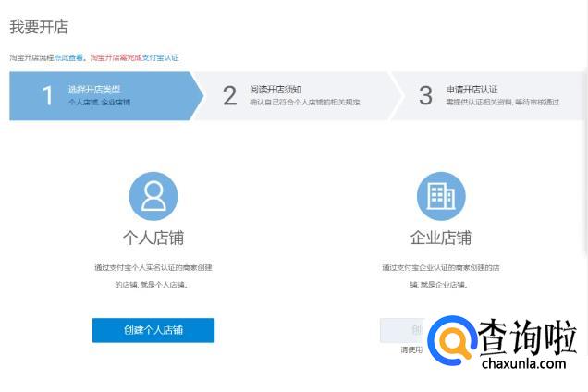
Task: Click the personal shop avatar icon
Action: (153, 196)
